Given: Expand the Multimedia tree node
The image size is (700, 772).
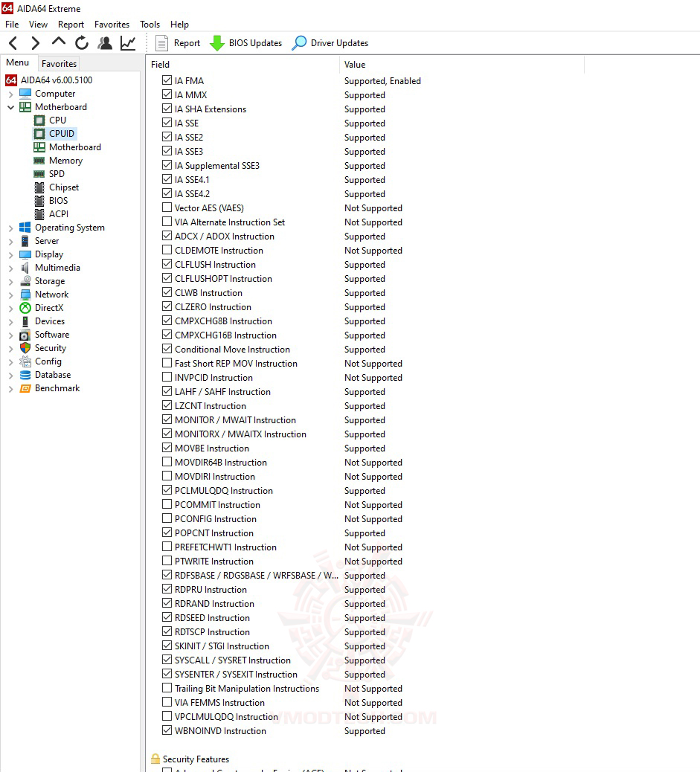Looking at the screenshot, I should click(11, 268).
